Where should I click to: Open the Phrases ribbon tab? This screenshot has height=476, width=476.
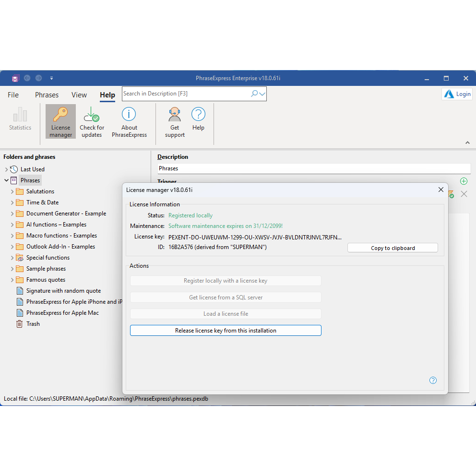click(47, 95)
